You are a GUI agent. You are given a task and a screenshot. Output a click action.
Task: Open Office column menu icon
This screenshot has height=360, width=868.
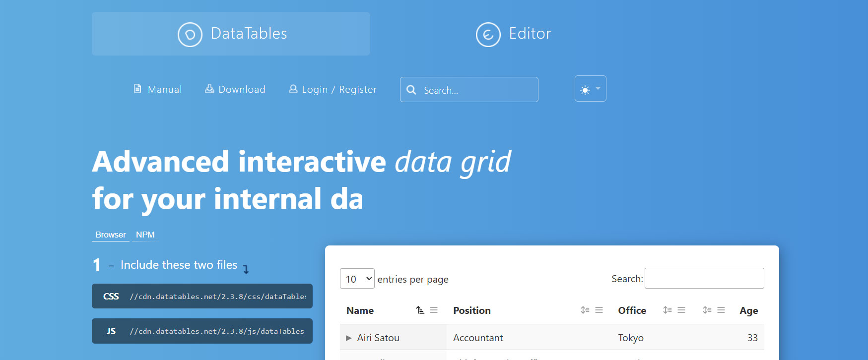(681, 310)
